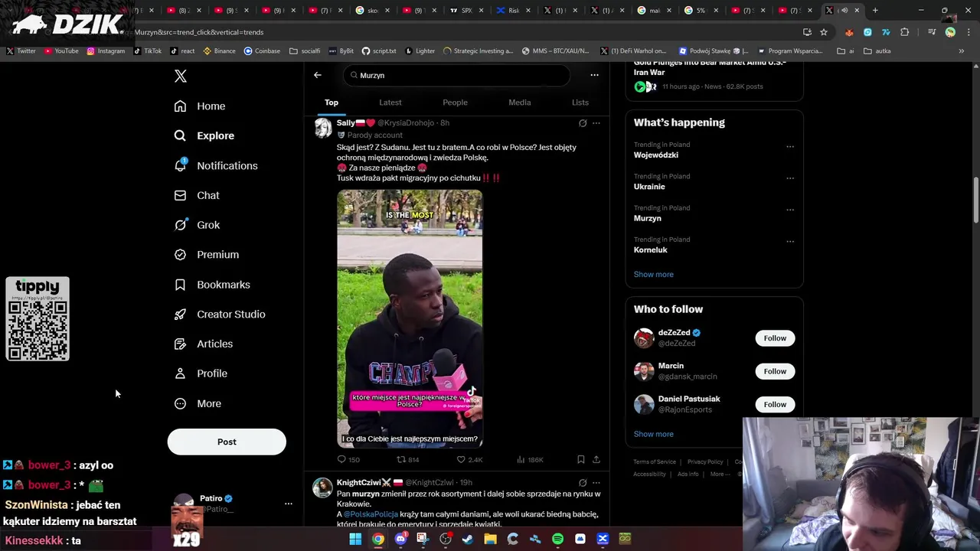View analytics of Sally's post (186K)
980x551 pixels.
(x=530, y=459)
